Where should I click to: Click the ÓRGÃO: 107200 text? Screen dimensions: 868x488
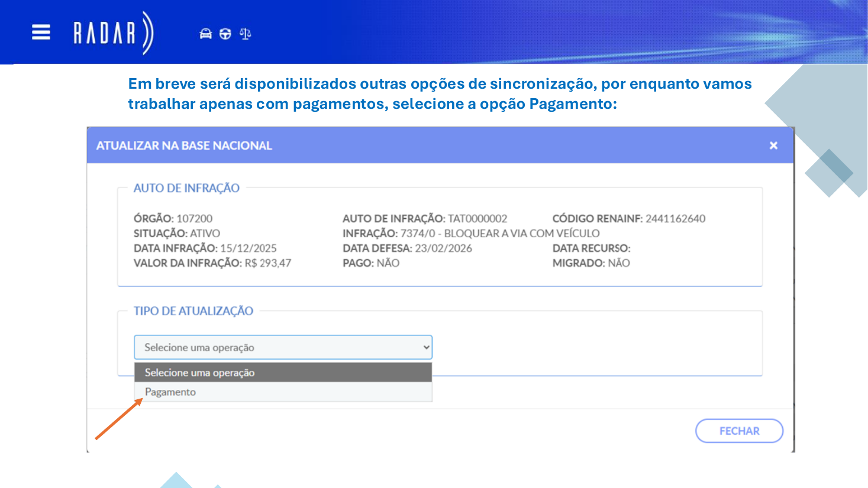pos(173,218)
